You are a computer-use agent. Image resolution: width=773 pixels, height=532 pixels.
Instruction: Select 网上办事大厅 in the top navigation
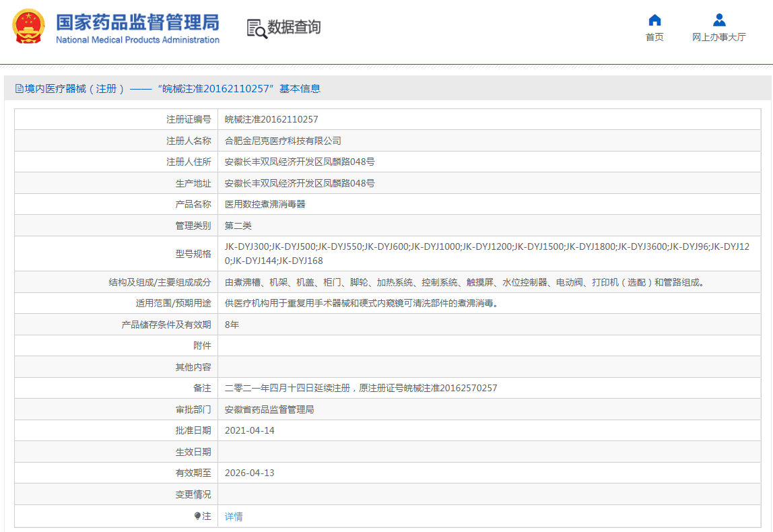coord(718,38)
